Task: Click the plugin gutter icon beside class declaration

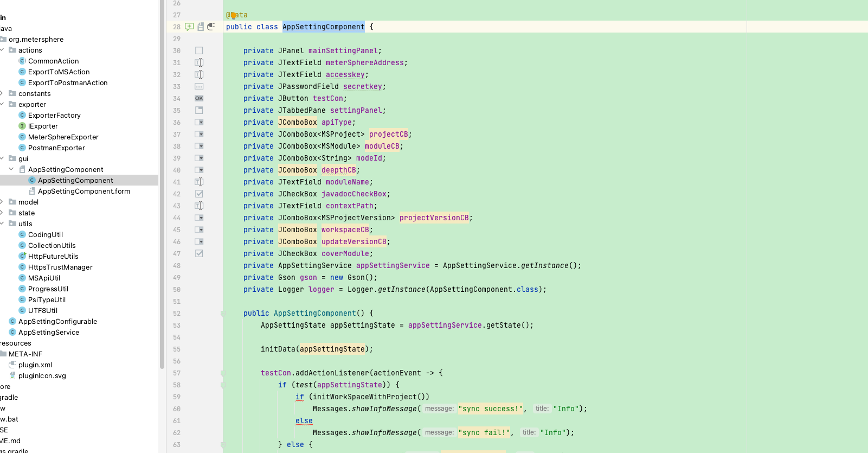Action: click(x=211, y=26)
